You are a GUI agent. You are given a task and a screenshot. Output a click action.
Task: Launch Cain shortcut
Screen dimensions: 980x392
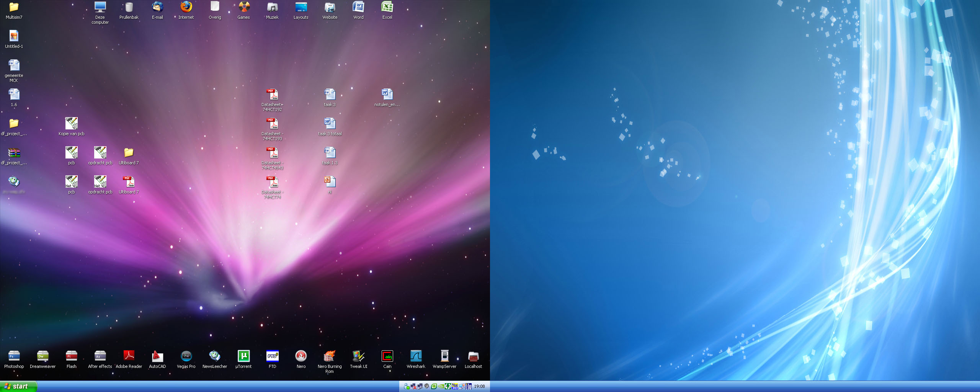(387, 359)
